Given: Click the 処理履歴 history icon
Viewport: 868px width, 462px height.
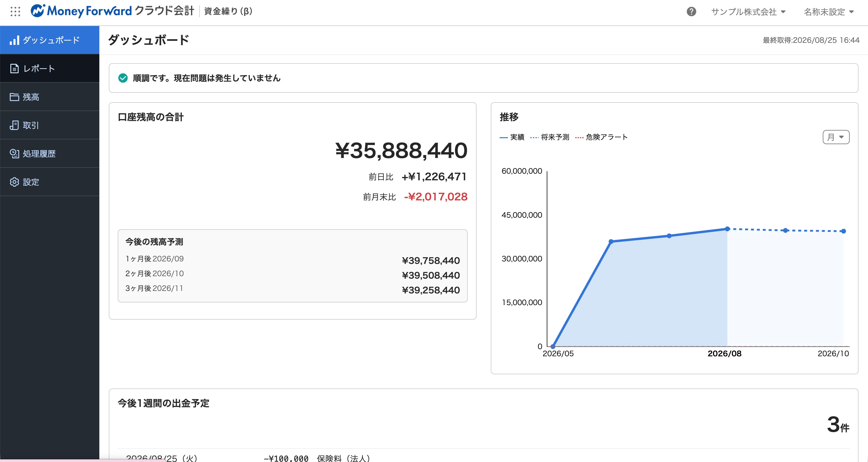Looking at the screenshot, I should tap(14, 154).
